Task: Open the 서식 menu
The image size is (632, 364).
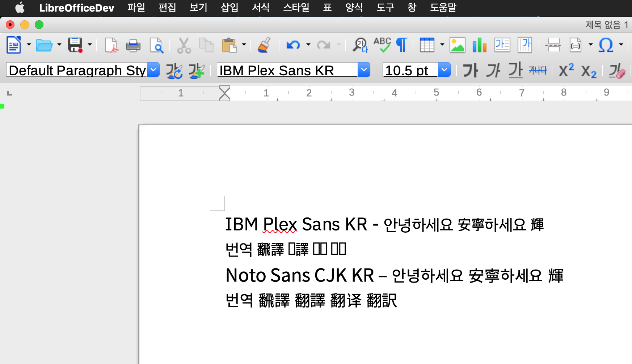Action: [261, 7]
